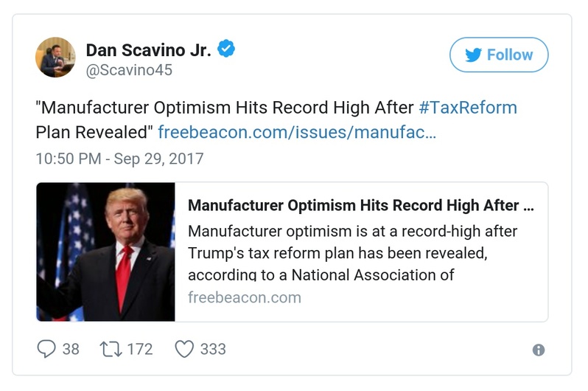This screenshot has width=588, height=391.
Task: Follow Dan Scavino Jr.
Action: 499,55
